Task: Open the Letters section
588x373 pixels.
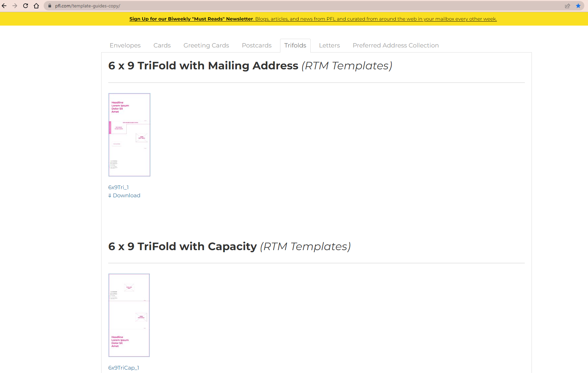Action: pyautogui.click(x=329, y=45)
